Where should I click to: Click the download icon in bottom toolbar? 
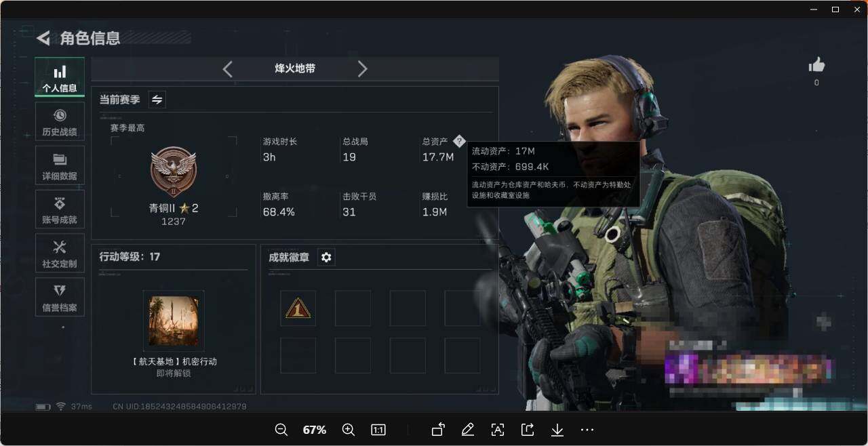pyautogui.click(x=557, y=430)
